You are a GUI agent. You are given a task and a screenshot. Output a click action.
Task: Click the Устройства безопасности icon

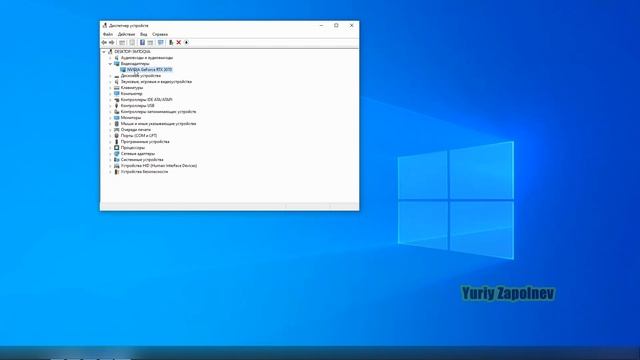click(x=117, y=172)
